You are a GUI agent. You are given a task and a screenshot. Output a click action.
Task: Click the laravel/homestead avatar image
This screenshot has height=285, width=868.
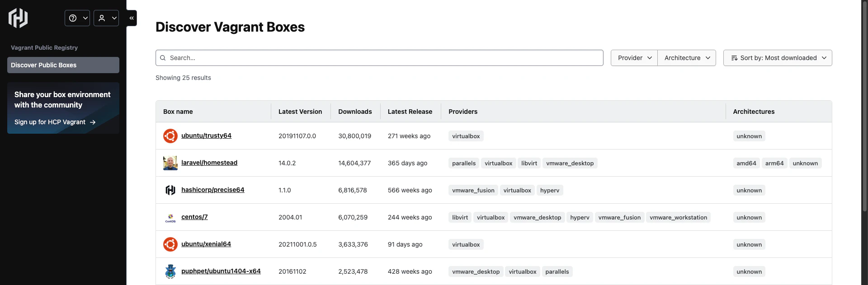tap(170, 163)
